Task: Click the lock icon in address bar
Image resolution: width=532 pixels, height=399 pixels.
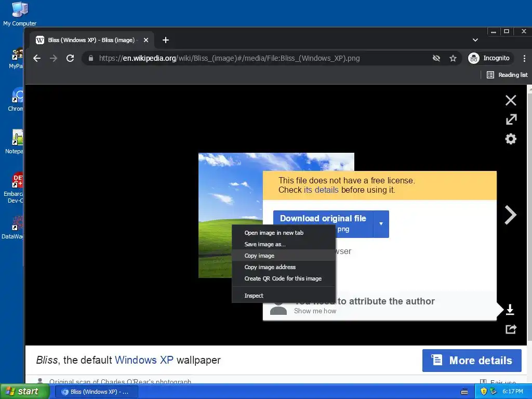Action: (x=90, y=58)
